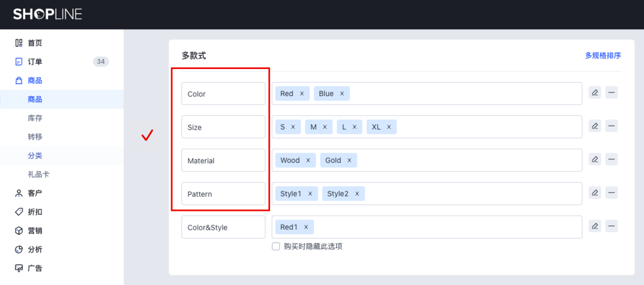
Task: Remove the Style2 tag from Pattern values
Action: 357,194
